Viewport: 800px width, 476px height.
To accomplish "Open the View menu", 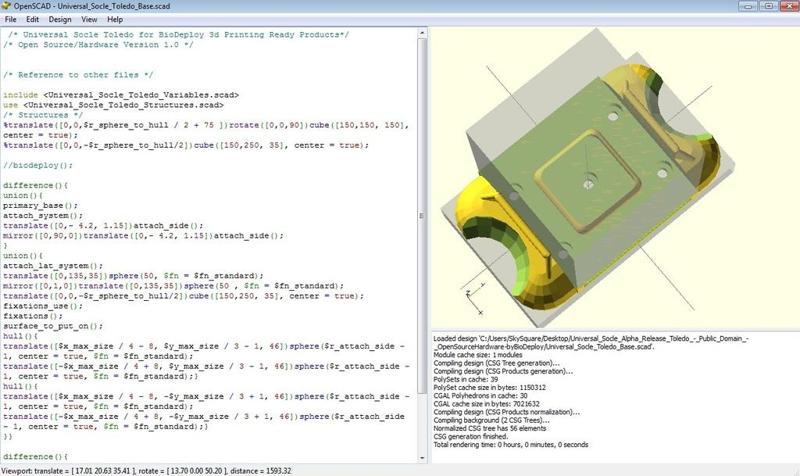I will tap(89, 19).
